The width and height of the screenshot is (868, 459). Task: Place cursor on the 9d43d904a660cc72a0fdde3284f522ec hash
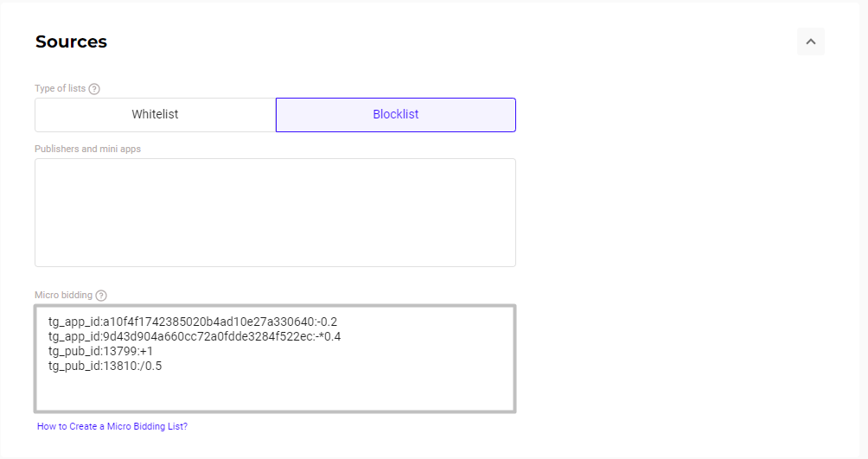coord(209,336)
